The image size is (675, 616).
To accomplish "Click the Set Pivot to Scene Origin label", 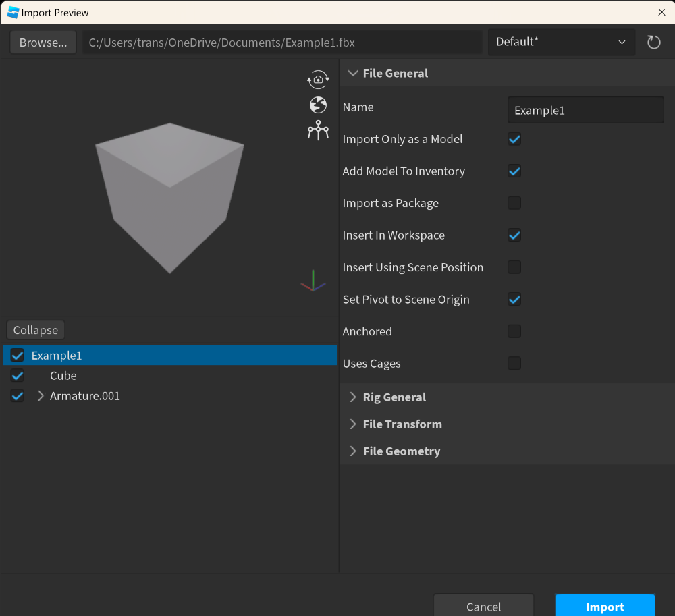I will [406, 300].
